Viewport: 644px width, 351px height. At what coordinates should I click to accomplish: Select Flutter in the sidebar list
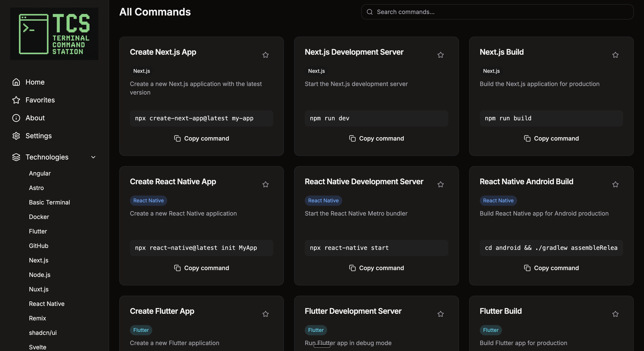(38, 231)
